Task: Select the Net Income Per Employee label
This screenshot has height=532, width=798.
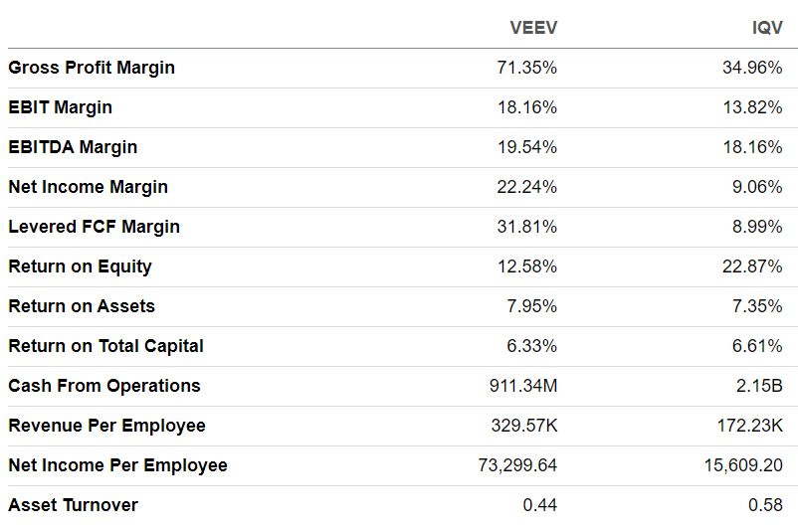Action: point(117,465)
